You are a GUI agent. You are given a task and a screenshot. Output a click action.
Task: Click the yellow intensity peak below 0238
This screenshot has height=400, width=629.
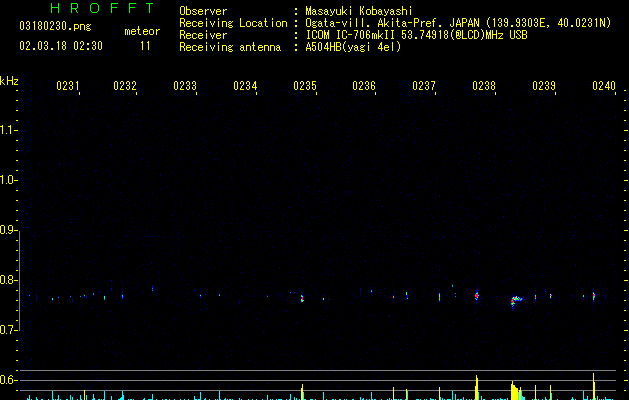pos(477,387)
